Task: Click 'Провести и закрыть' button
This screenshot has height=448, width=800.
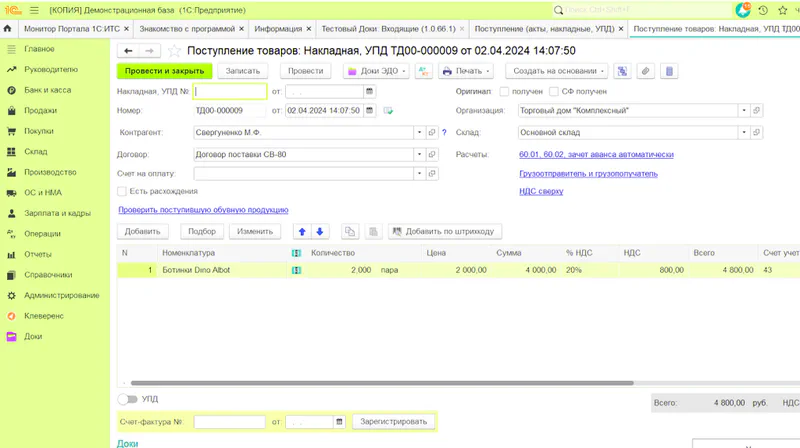Action: point(165,71)
